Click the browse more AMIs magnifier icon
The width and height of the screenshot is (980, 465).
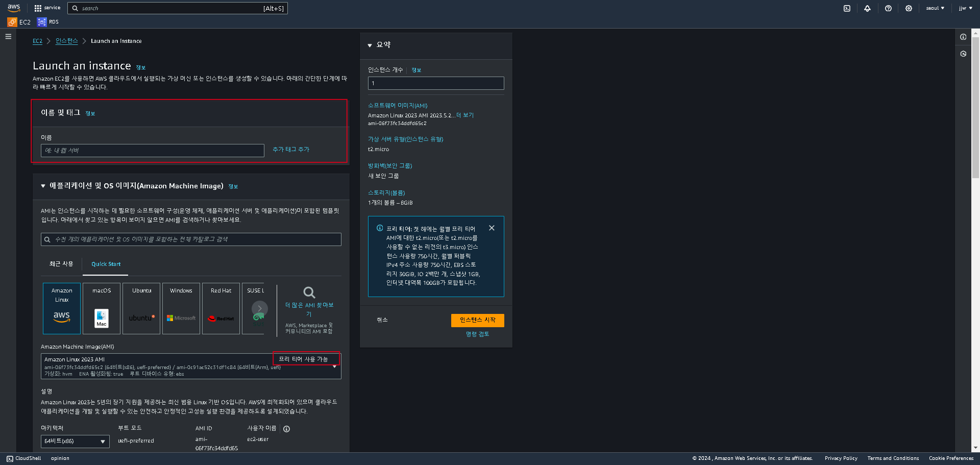(309, 292)
